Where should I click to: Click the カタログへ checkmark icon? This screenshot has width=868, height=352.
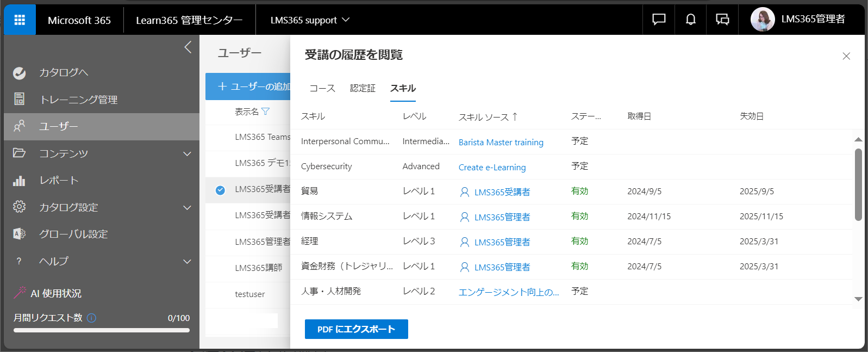point(20,72)
